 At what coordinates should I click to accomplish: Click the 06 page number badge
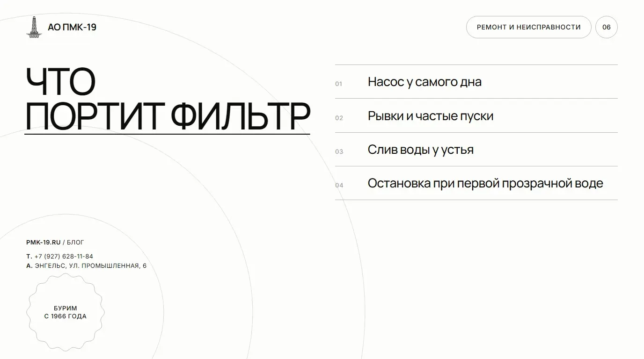click(x=607, y=27)
